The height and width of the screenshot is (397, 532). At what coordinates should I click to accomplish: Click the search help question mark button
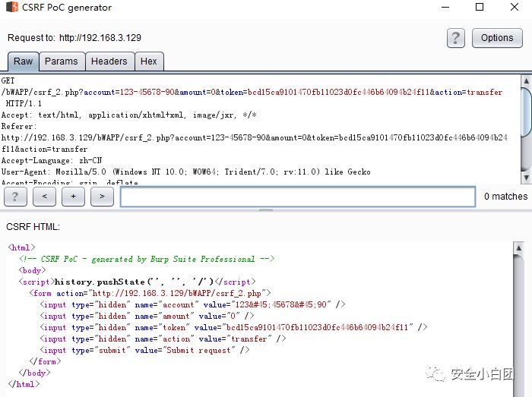[15, 197]
